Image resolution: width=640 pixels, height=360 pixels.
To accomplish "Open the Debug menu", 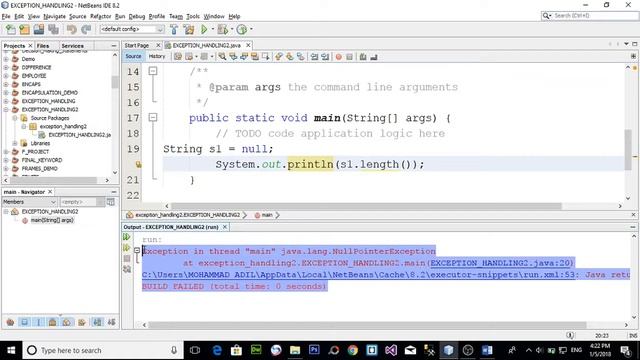I will point(137,16).
